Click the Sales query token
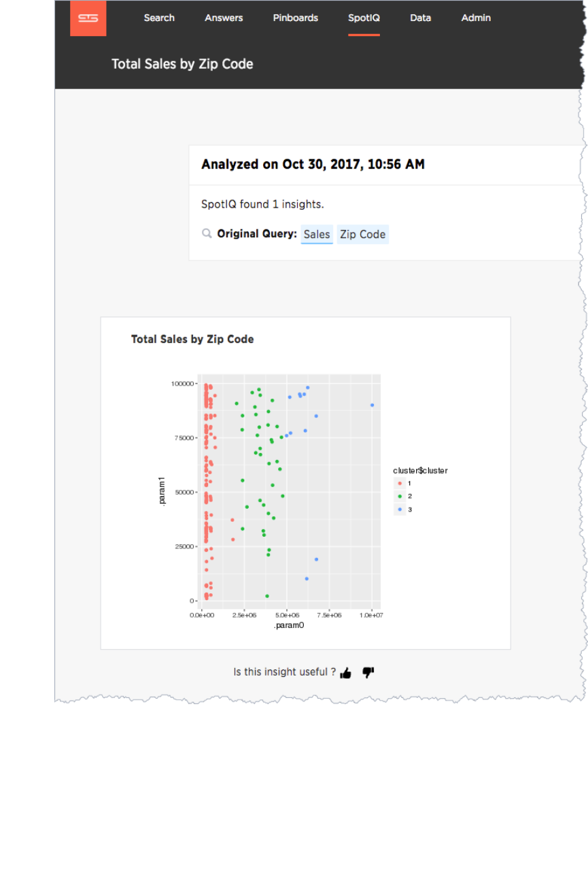Viewport: 588px width, 896px height. 317,234
